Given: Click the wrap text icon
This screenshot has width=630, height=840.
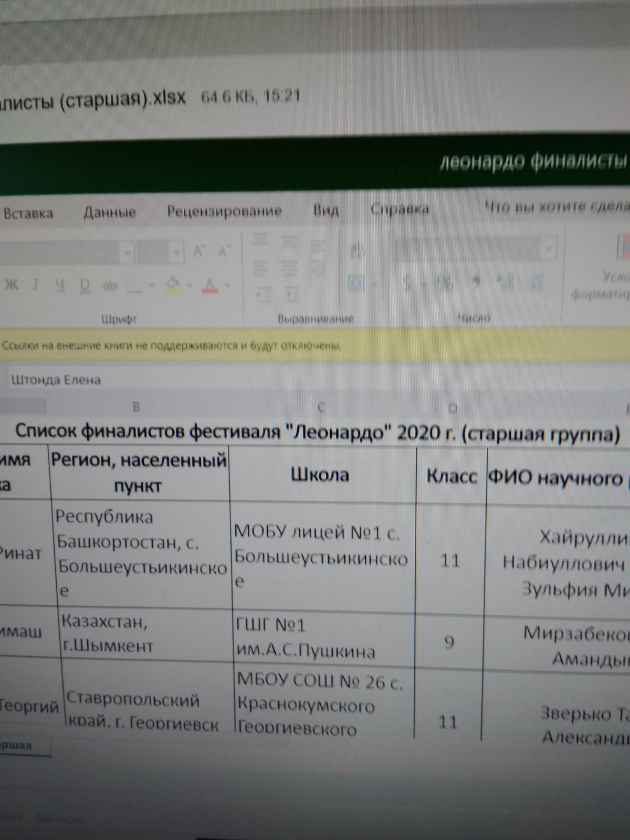Looking at the screenshot, I should pos(358,250).
